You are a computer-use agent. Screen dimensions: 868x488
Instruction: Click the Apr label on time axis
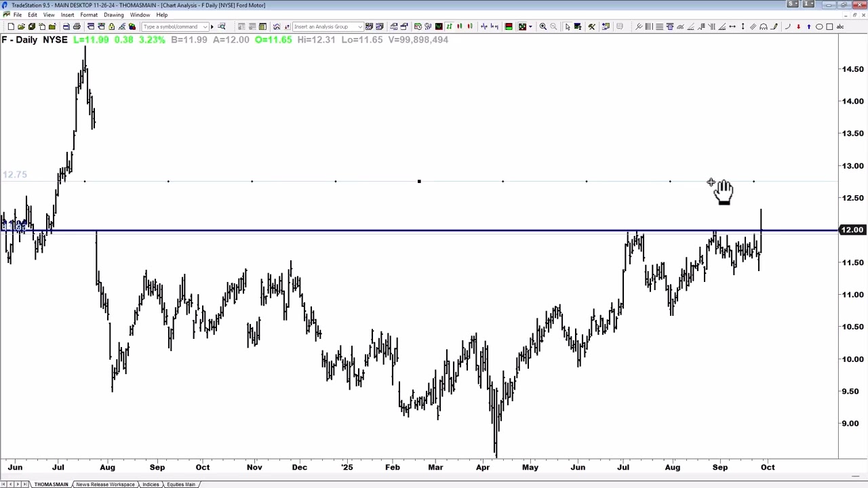[x=482, y=467]
